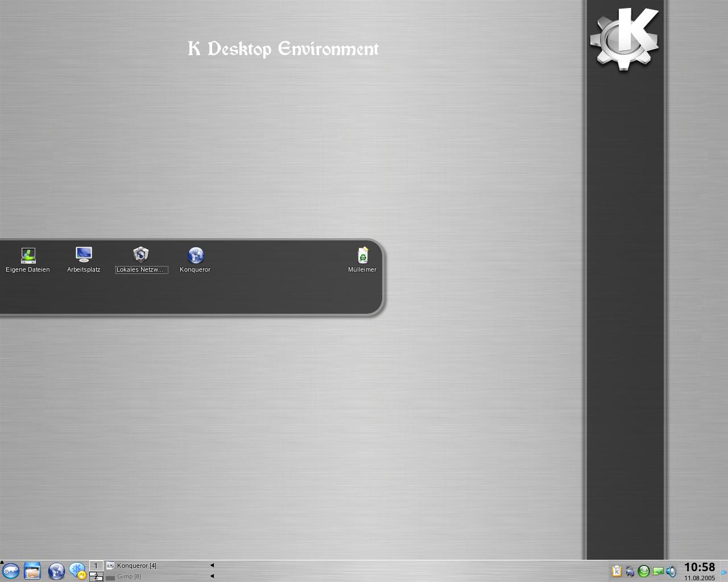Click the 10:58 clock
Image resolution: width=728 pixels, height=582 pixels.
pyautogui.click(x=700, y=567)
